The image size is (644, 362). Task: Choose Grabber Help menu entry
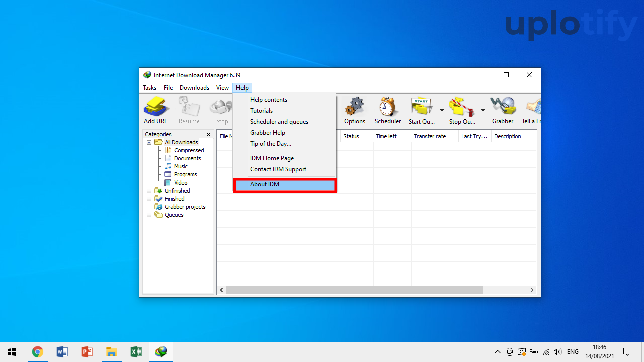coord(285,133)
